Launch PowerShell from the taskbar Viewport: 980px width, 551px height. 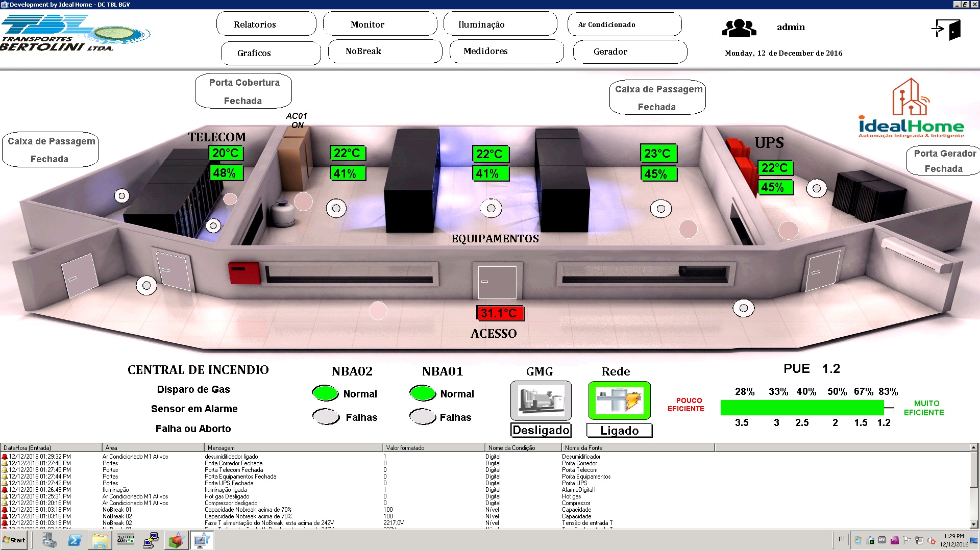point(75,540)
